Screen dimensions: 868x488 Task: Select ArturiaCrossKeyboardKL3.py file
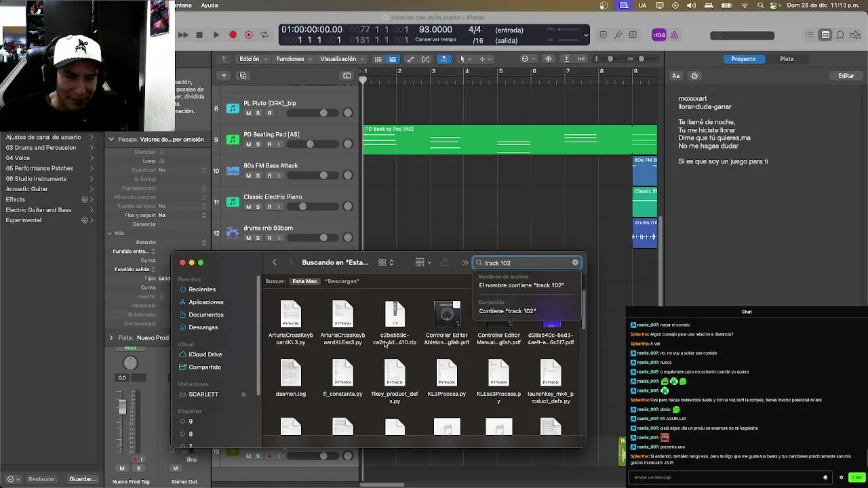coord(291,323)
